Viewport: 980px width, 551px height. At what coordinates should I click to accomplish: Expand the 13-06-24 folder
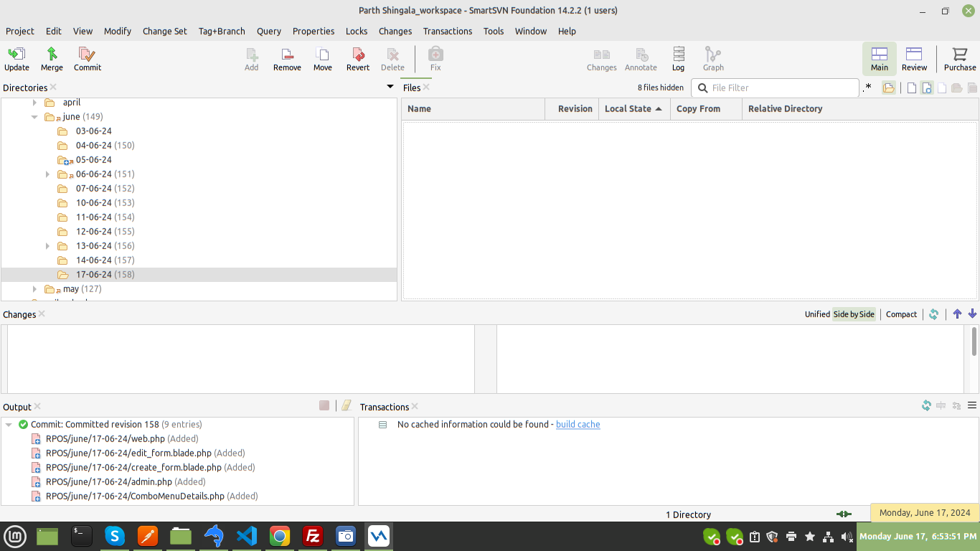click(48, 245)
